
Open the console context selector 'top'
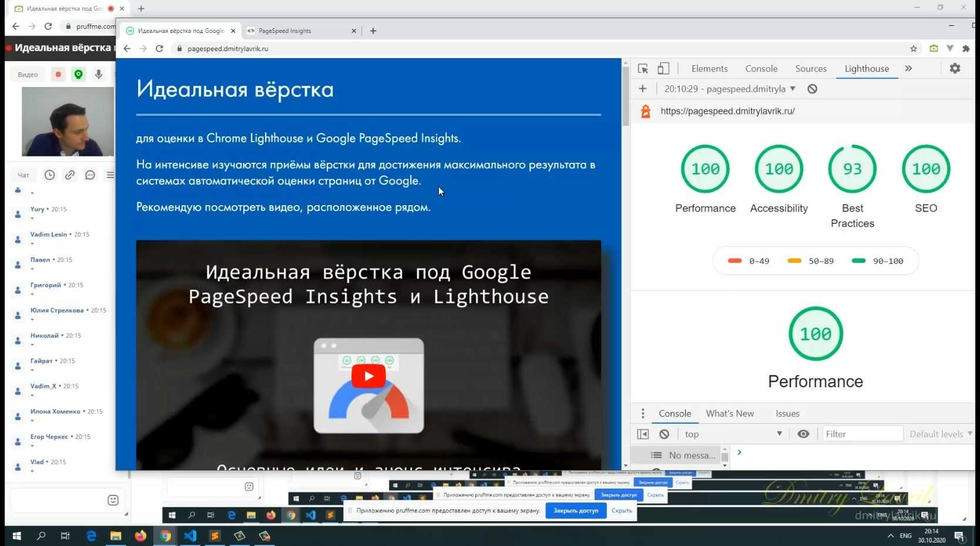click(733, 434)
